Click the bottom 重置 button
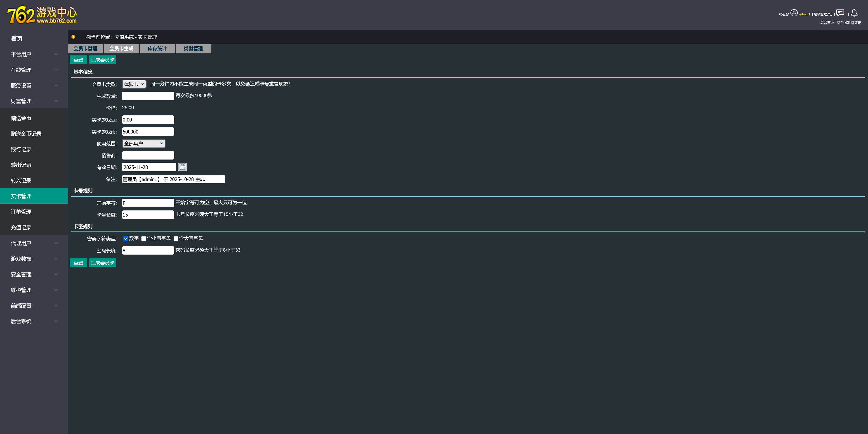The height and width of the screenshot is (434, 868). point(78,263)
